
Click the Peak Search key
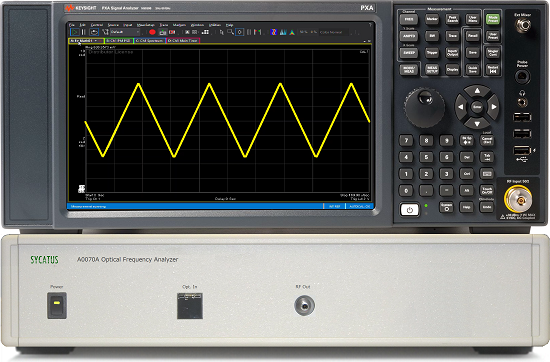452,19
